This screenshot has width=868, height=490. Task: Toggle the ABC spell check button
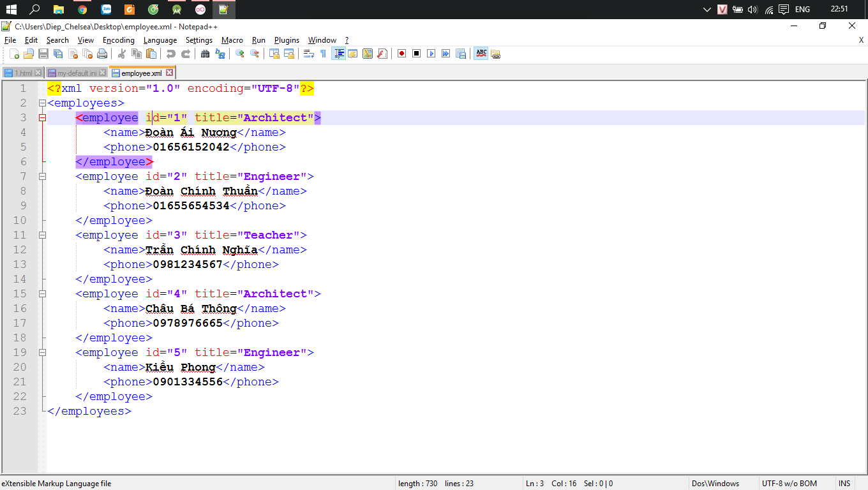point(481,54)
